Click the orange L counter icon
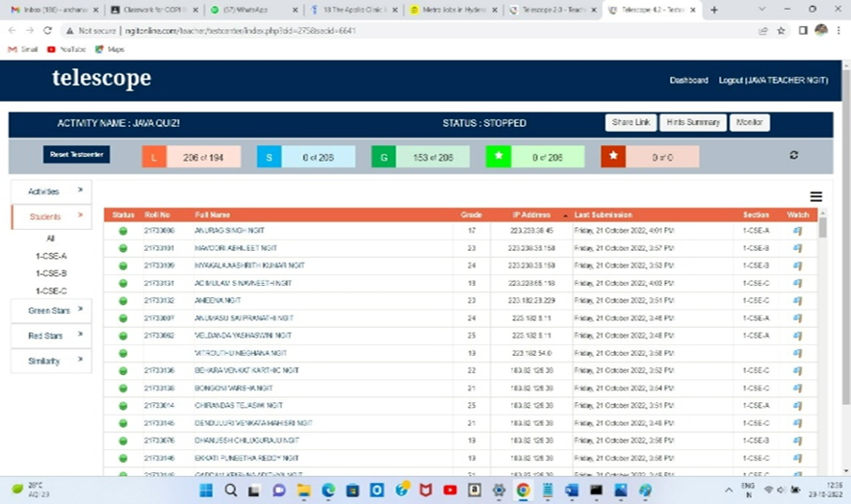Image resolution: width=851 pixels, height=504 pixels. point(154,157)
